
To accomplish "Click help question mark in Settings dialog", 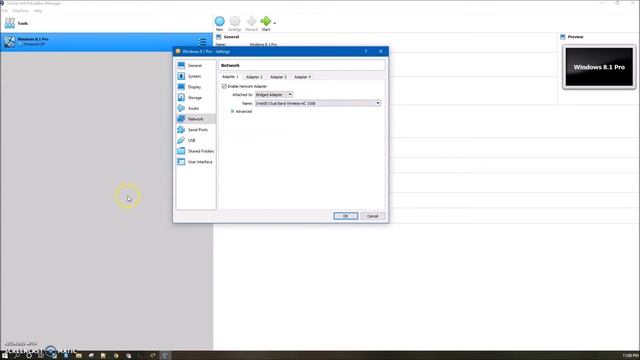I will click(366, 51).
